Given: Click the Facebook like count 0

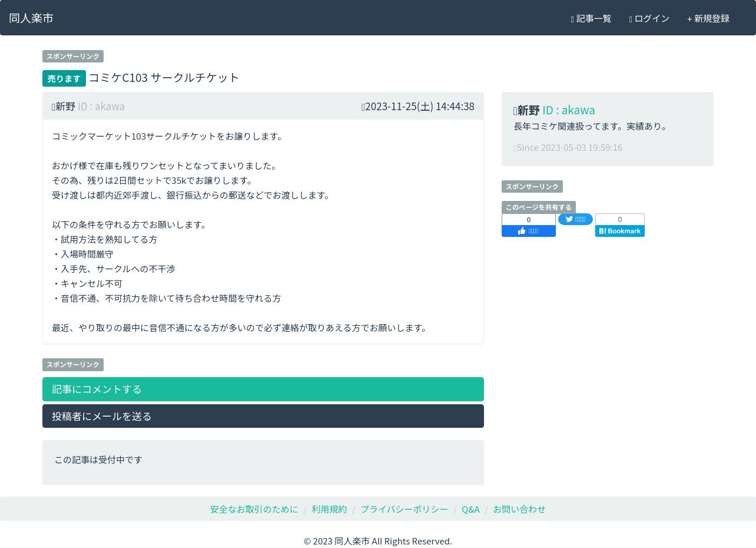Looking at the screenshot, I should pos(529,220).
